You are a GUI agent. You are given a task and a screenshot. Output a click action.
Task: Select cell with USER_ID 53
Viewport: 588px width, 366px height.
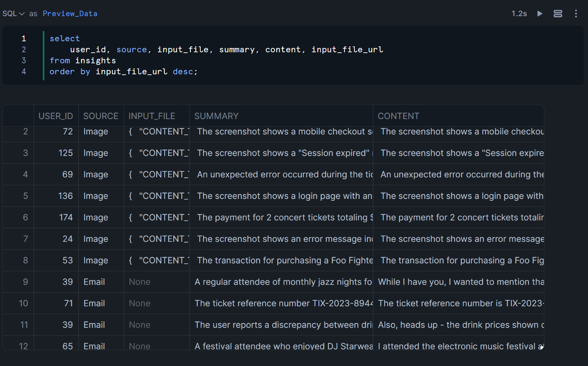click(x=56, y=260)
